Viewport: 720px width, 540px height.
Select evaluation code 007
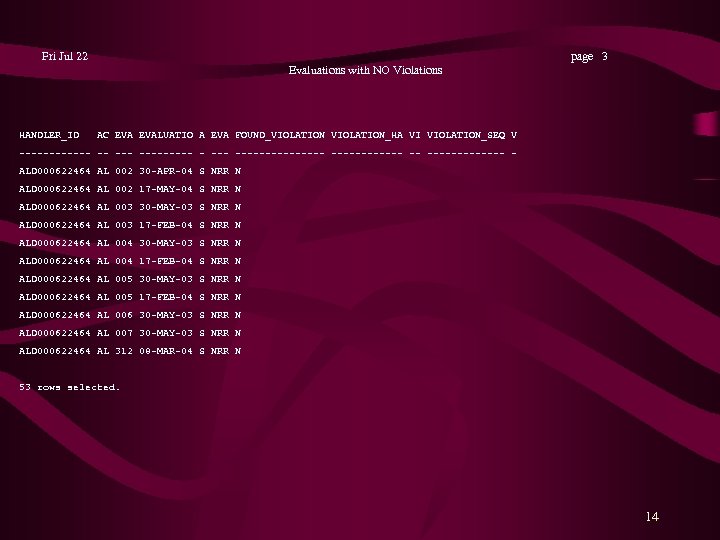point(124,333)
